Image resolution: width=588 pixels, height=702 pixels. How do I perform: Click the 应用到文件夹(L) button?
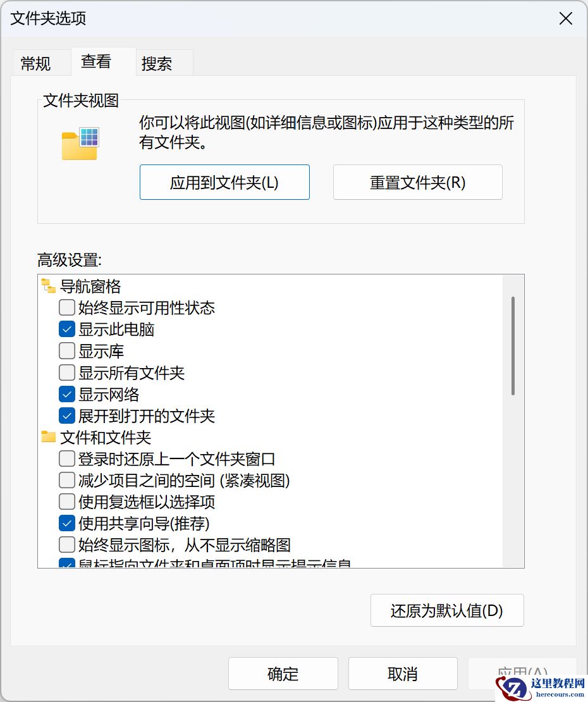[224, 182]
